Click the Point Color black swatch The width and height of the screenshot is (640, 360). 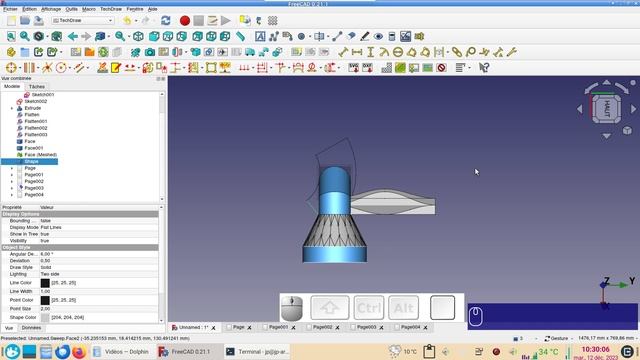45,300
